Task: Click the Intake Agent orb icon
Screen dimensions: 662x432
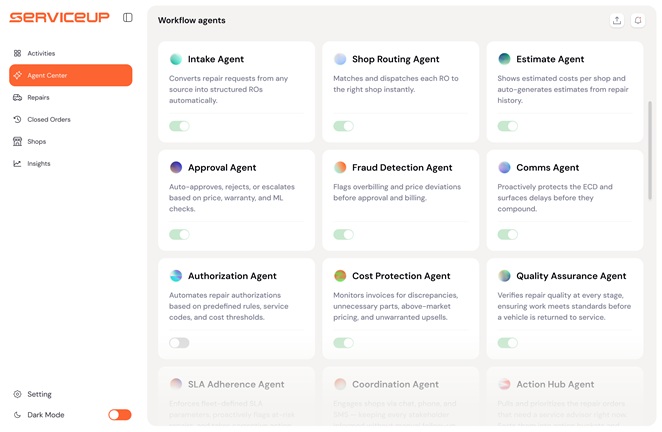Action: (176, 59)
